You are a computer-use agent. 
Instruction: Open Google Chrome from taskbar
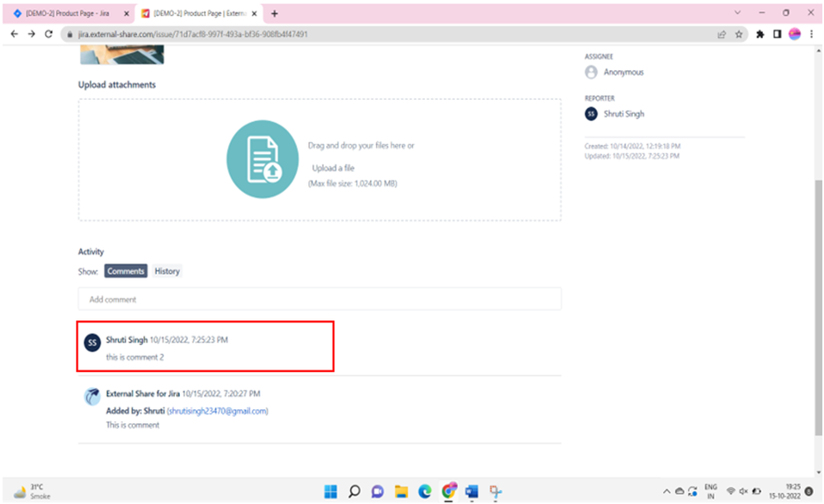tap(448, 492)
